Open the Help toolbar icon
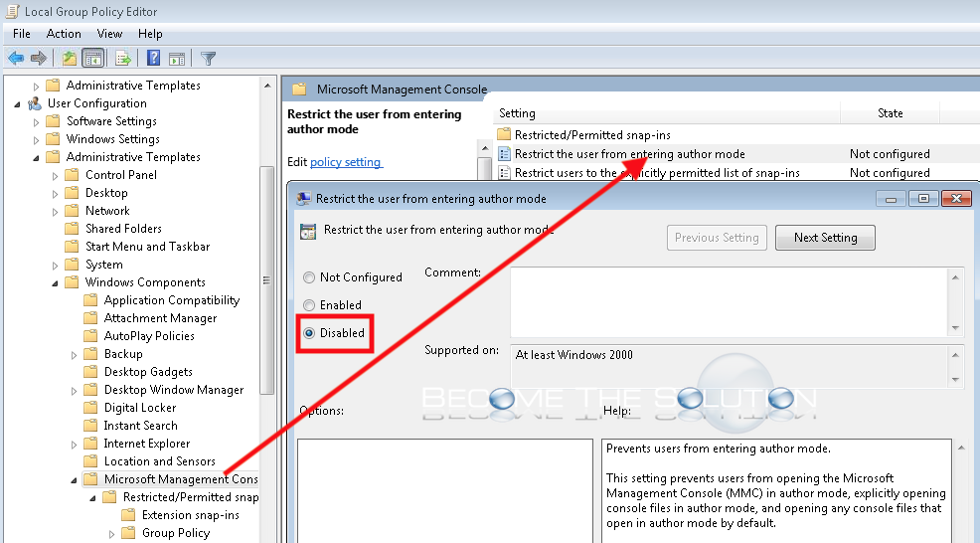The height and width of the screenshot is (543, 980). point(153,58)
